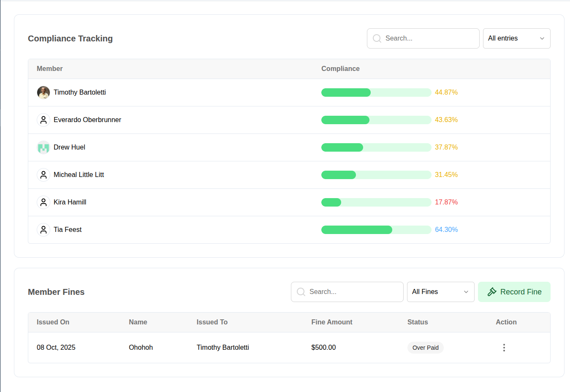
Task: Click the 43.63% compliance value
Action: pos(446,120)
